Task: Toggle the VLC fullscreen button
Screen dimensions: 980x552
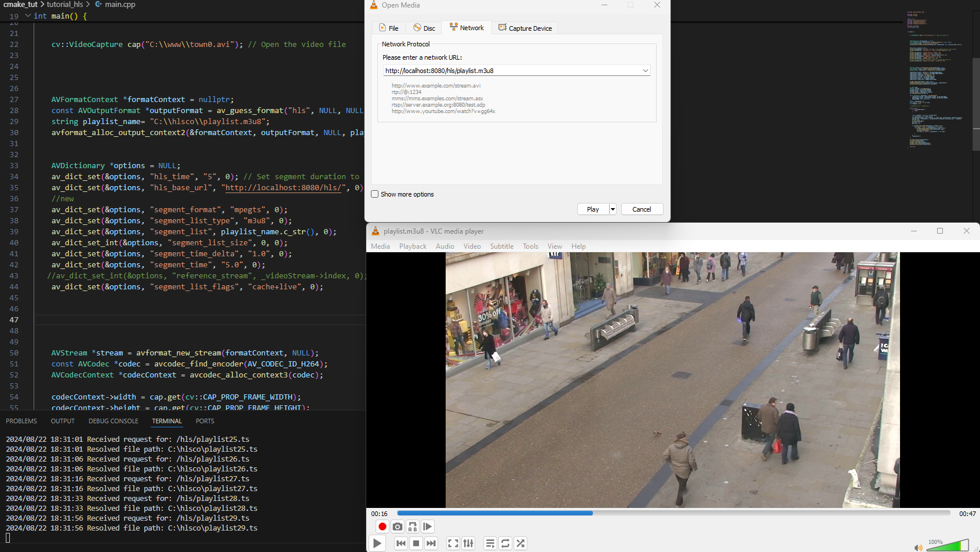Action: pos(453,543)
